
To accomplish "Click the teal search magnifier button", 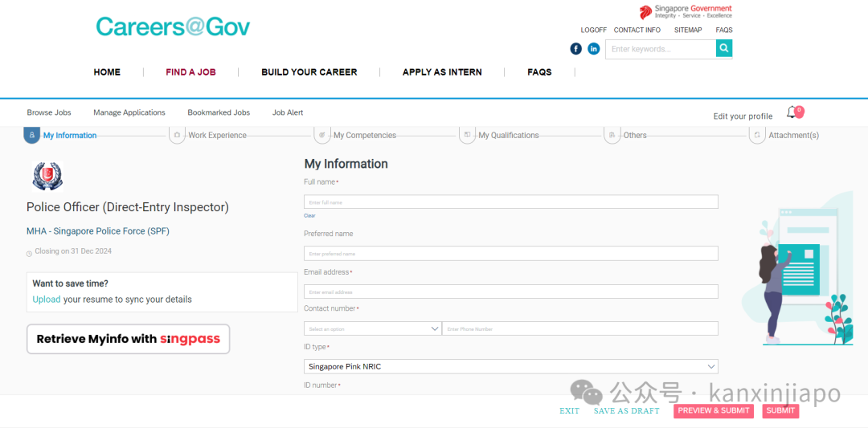I will [x=724, y=49].
